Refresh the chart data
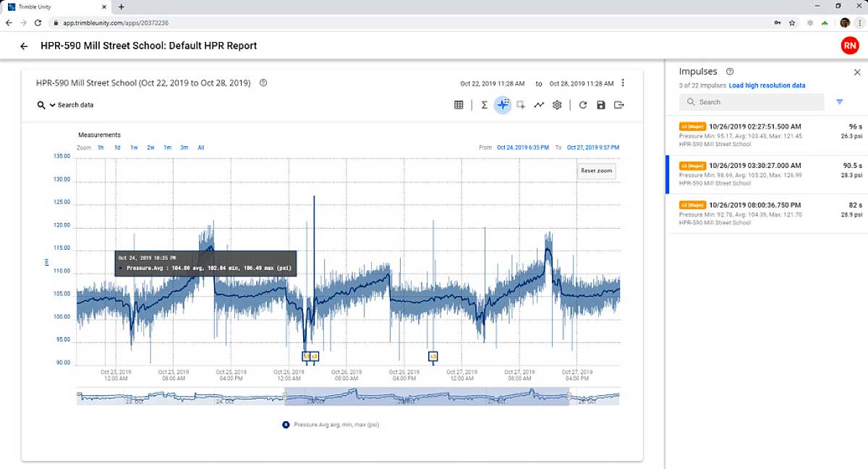The image size is (868, 469). [583, 105]
